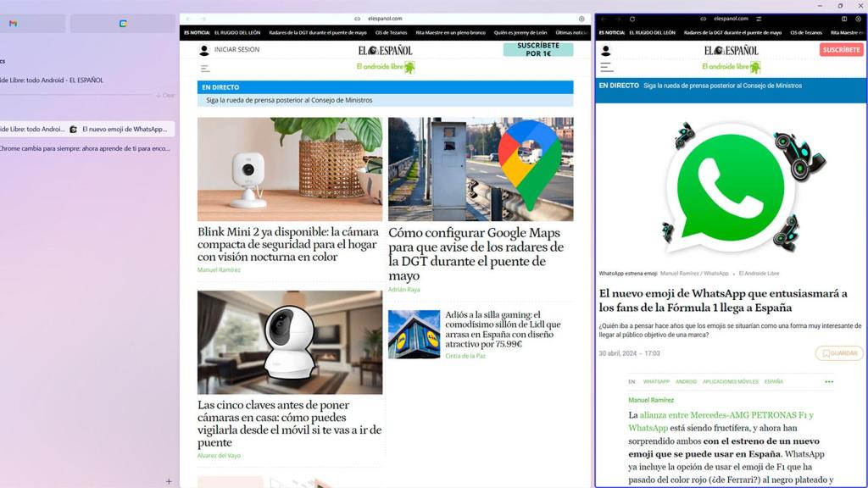Go back in the right pane
The height and width of the screenshot is (488, 868).
604,19
